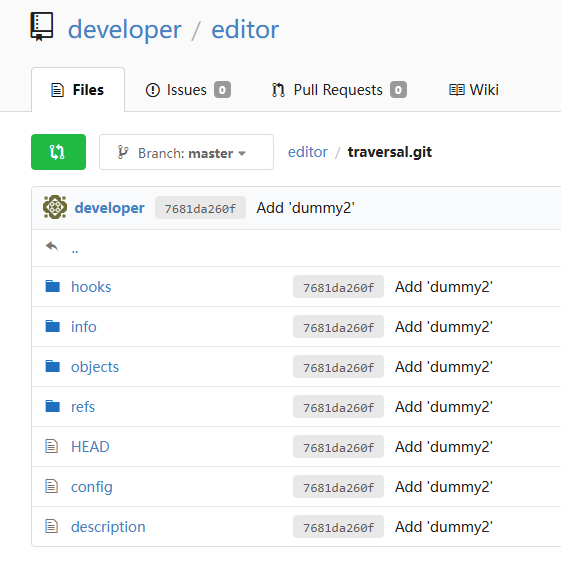561x565 pixels.
Task: Click commit hash in the config row
Action: click(x=338, y=487)
